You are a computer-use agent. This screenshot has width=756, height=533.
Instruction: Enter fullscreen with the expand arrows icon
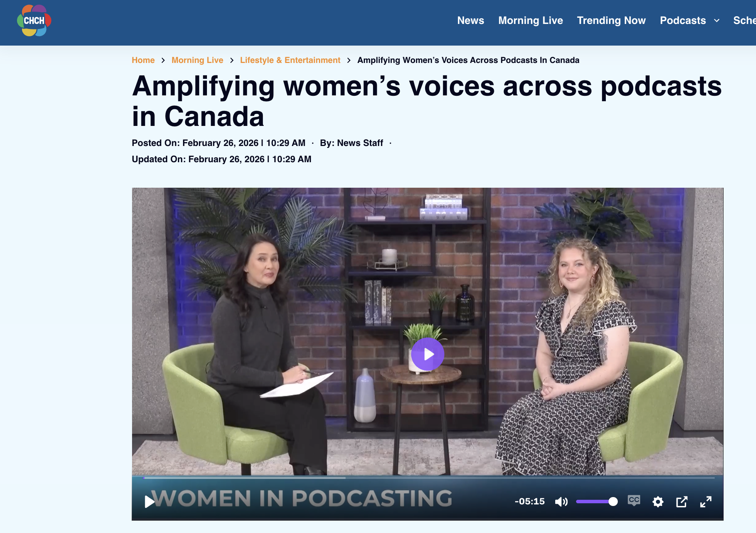tap(706, 502)
